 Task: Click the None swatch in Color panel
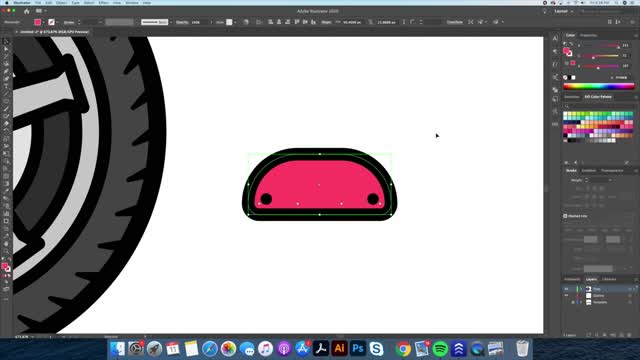[x=565, y=78]
